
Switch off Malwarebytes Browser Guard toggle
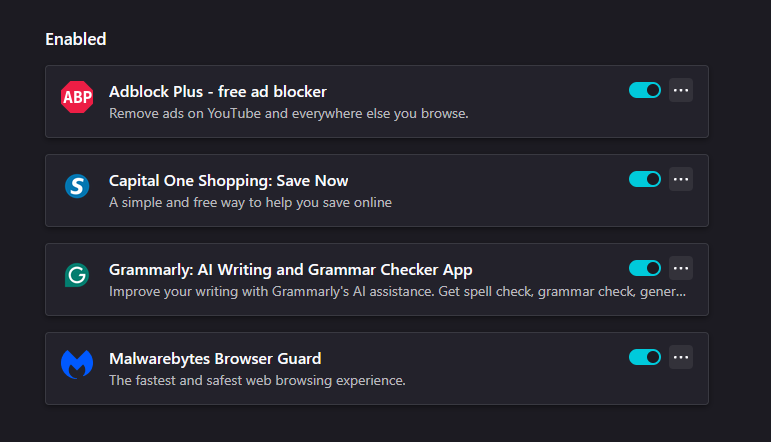point(645,357)
